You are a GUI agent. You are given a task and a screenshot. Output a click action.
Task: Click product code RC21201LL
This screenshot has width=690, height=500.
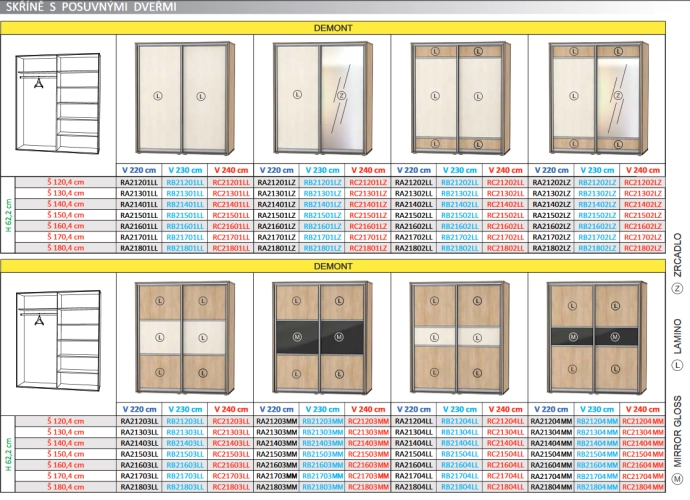click(x=231, y=182)
